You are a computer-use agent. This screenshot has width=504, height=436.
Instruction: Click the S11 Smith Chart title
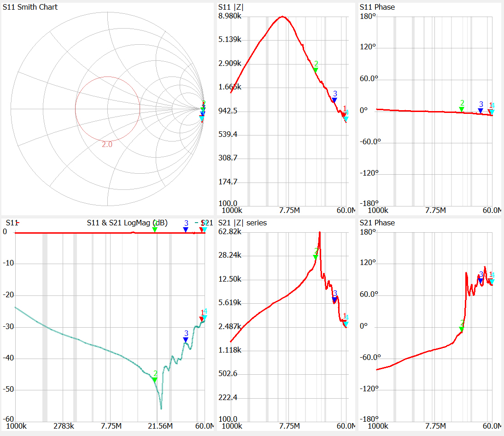point(30,7)
